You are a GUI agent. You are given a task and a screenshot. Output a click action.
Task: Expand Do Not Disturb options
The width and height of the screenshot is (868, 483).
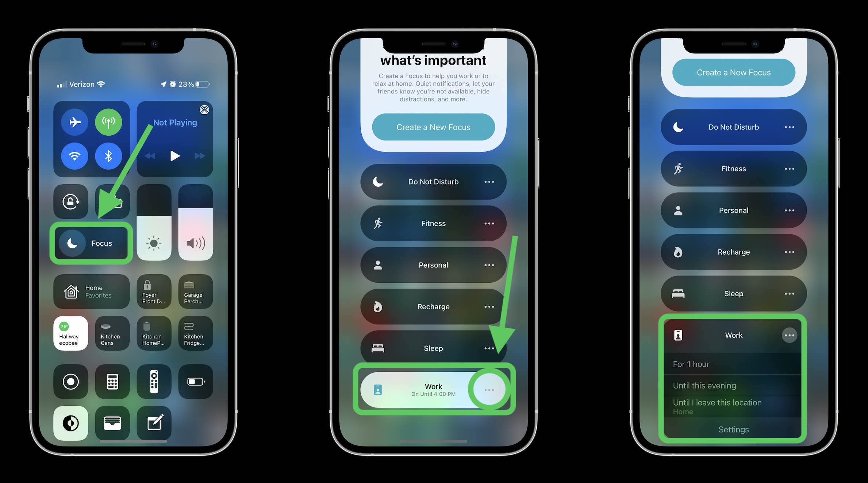(x=790, y=127)
